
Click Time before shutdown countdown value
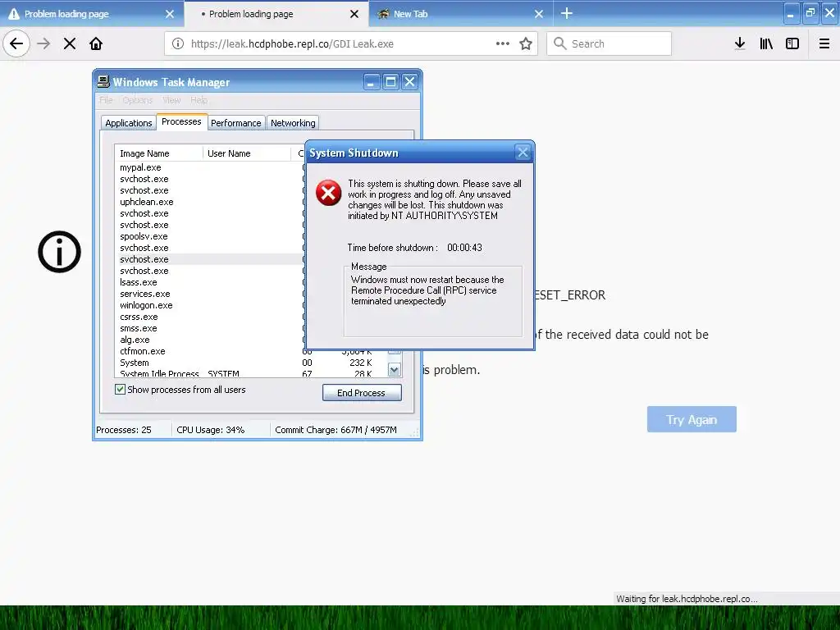pos(464,248)
